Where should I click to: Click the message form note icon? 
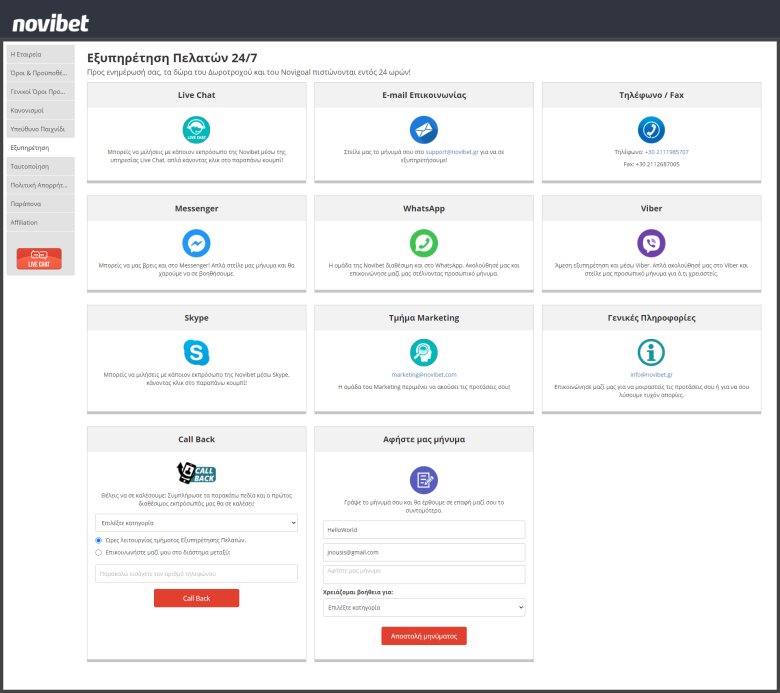pos(424,480)
